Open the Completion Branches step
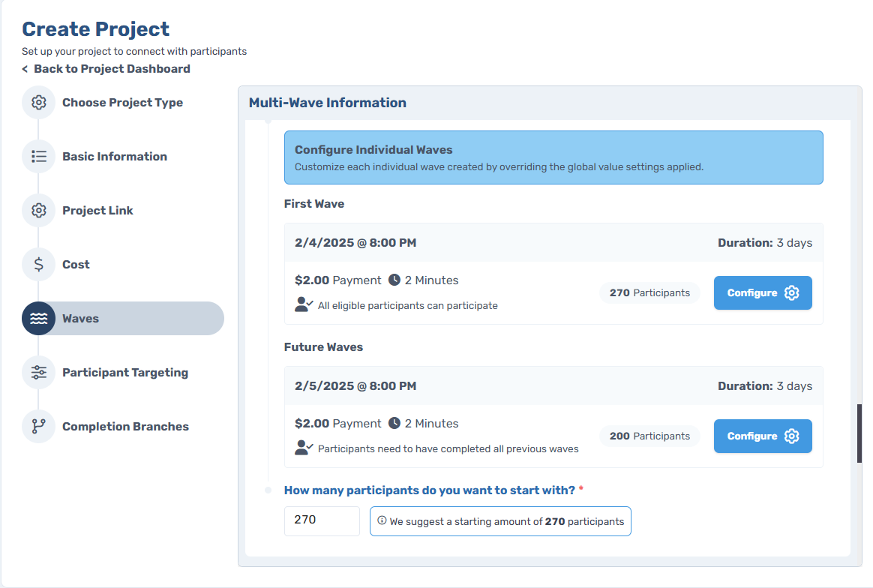The width and height of the screenshot is (873, 588). click(125, 427)
